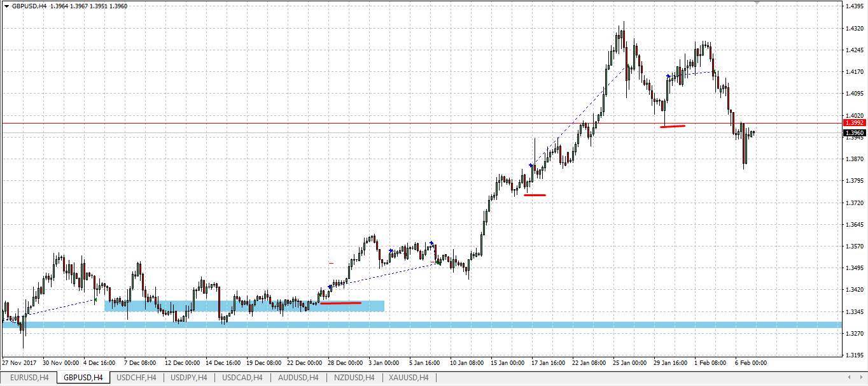Image resolution: width=868 pixels, height=386 pixels.
Task: Open the XAUUSD,H4 gold chart tab
Action: tap(409, 378)
